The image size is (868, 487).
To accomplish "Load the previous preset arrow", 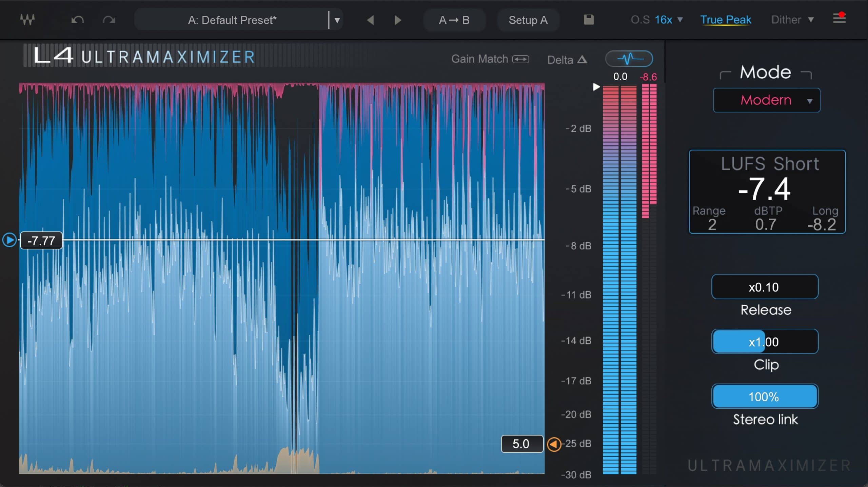I will [x=370, y=20].
